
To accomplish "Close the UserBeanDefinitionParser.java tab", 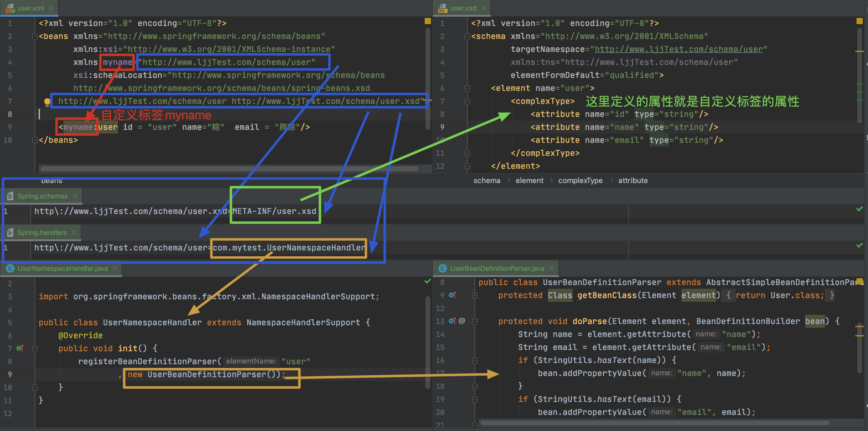I will click(552, 268).
